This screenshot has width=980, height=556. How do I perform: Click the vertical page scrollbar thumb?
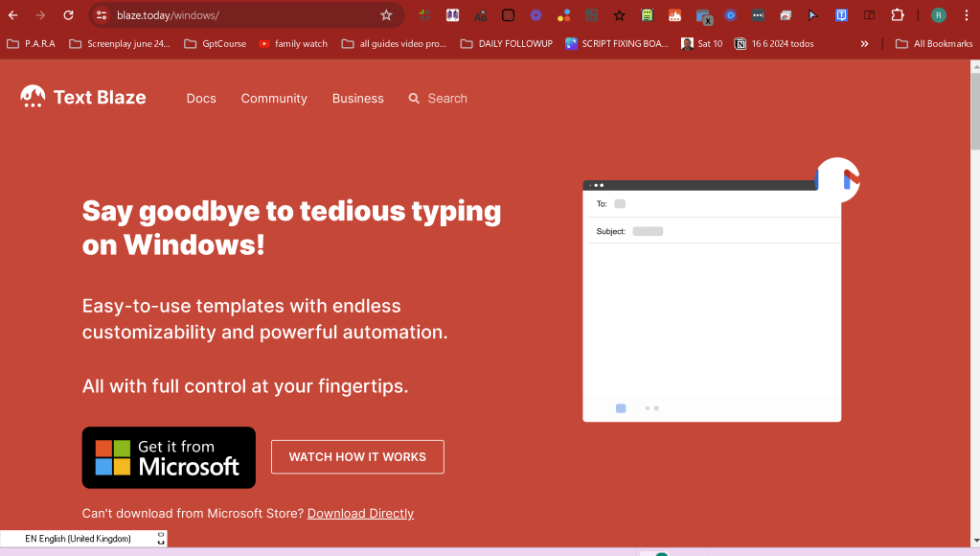tap(975, 111)
